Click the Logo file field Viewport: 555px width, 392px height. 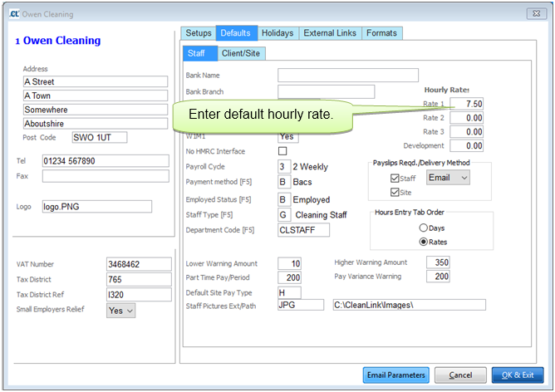point(97,207)
